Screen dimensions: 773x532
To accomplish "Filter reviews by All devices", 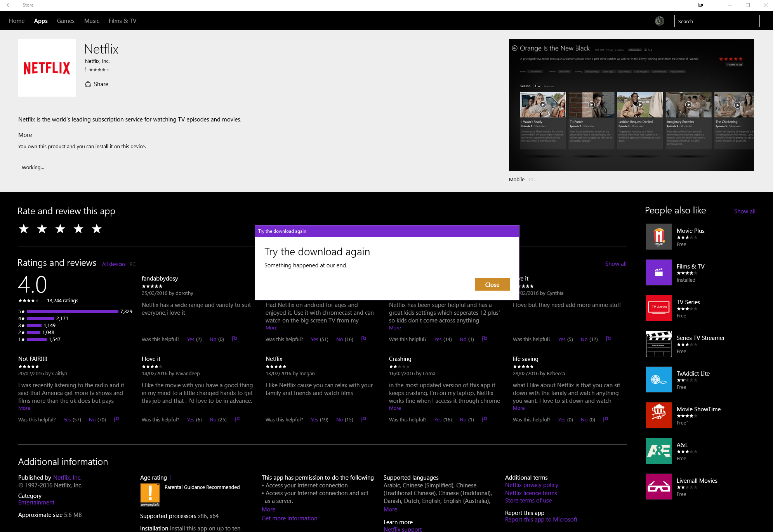I will [114, 264].
